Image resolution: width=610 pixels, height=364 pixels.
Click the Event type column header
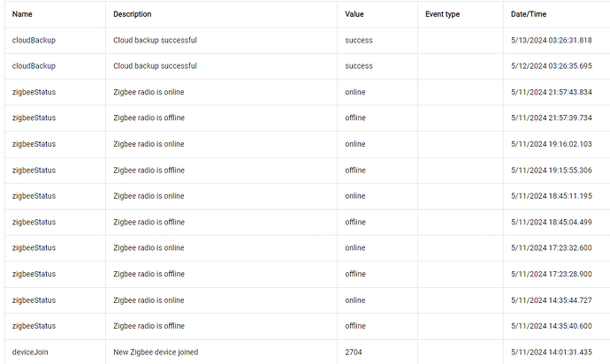pyautogui.click(x=442, y=14)
